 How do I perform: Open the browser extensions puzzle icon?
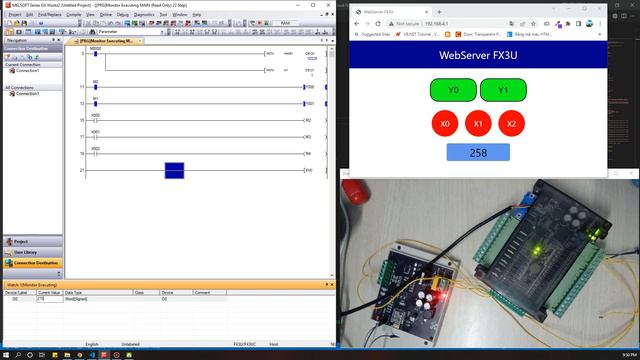[568, 24]
